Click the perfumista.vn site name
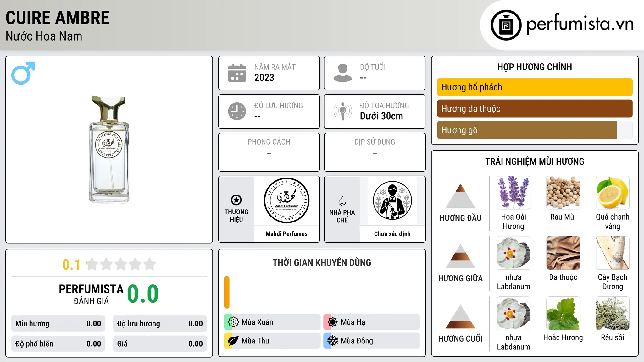The height and width of the screenshot is (362, 644). 580,24
